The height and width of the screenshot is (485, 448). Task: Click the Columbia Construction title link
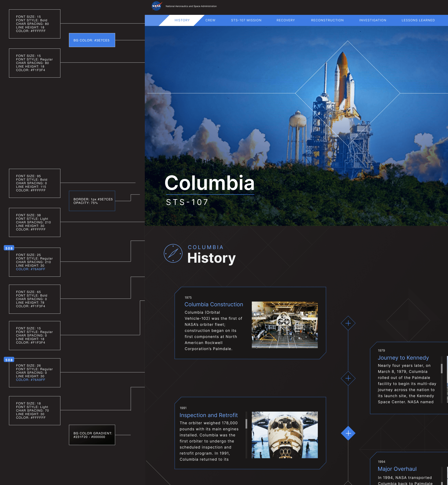[214, 305]
